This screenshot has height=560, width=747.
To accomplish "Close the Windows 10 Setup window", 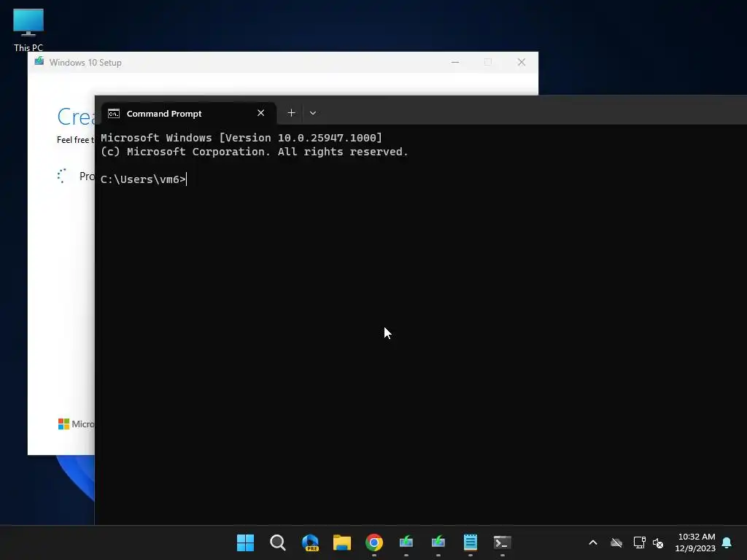I will 521,63.
